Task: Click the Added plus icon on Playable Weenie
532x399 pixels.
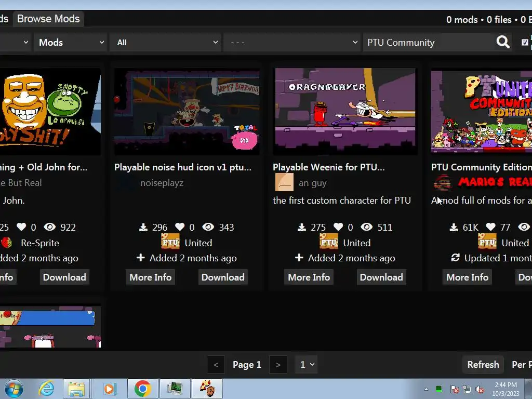Action: (299, 258)
